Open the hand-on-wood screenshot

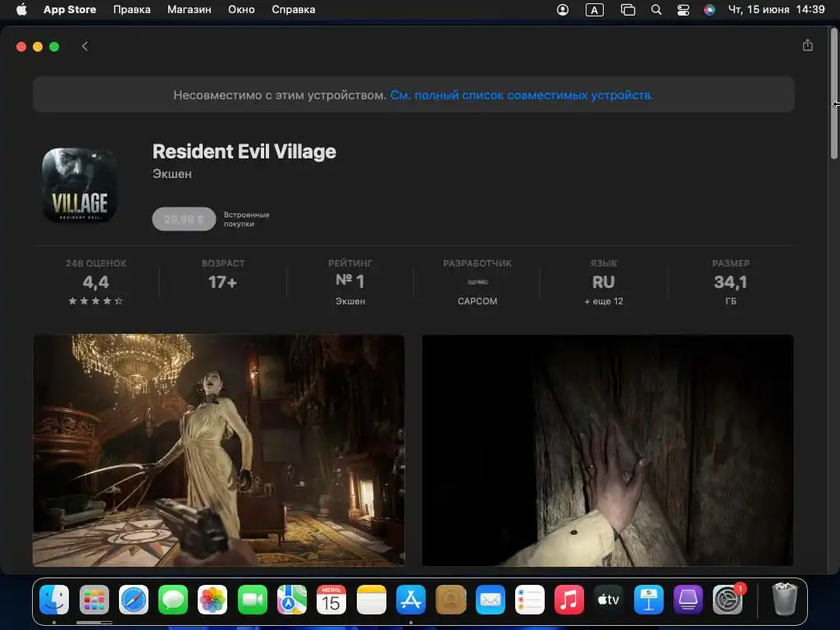pyautogui.click(x=608, y=450)
